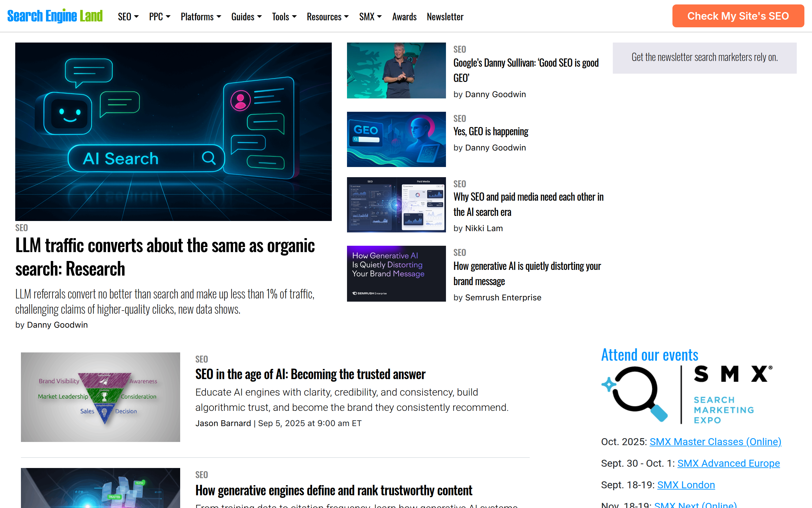812x508 pixels.
Task: Go to the Awards page
Action: click(404, 17)
